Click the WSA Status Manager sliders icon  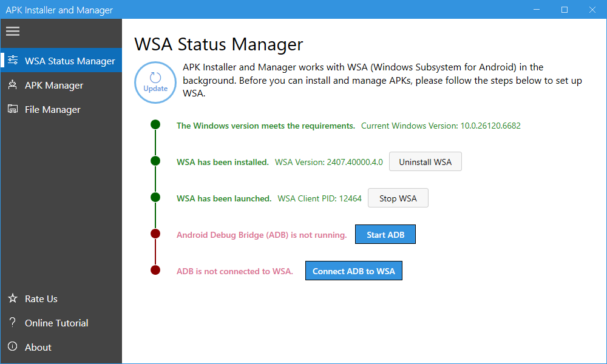(x=13, y=61)
